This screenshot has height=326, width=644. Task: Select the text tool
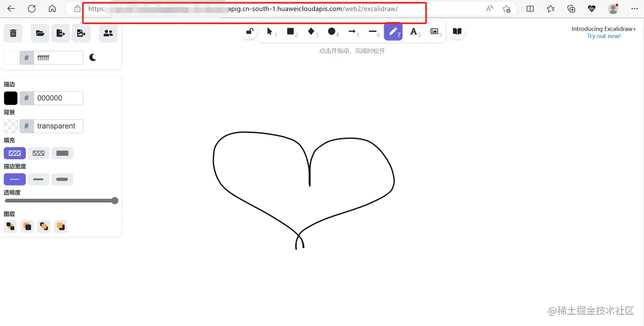point(414,32)
